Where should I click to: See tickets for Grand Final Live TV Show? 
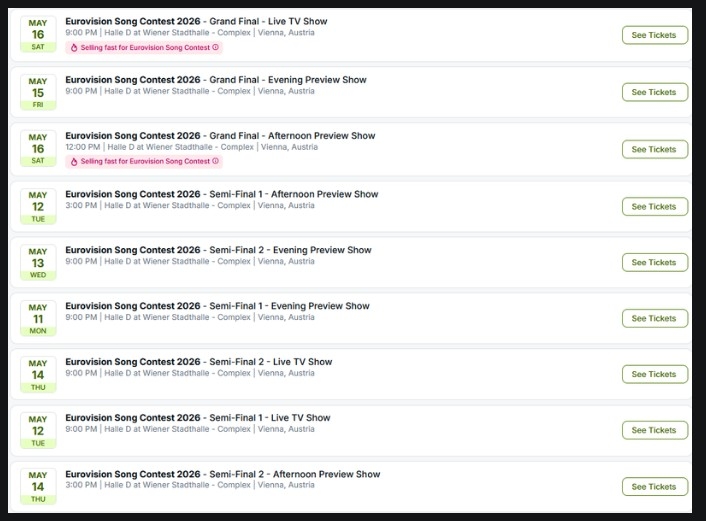tap(654, 35)
